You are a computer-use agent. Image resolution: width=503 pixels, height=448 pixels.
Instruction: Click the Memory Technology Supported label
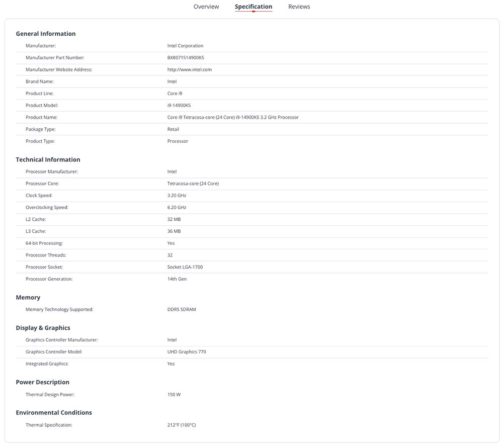(x=59, y=309)
